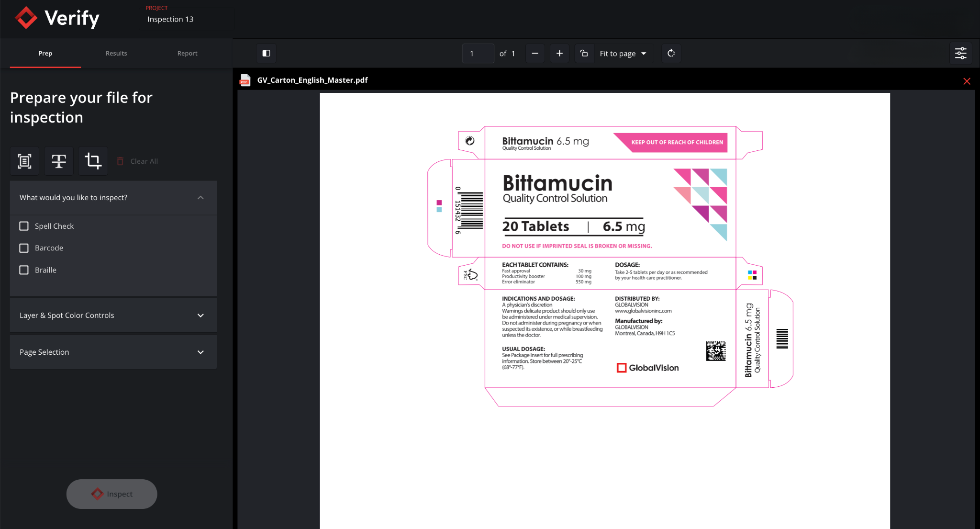The width and height of the screenshot is (980, 529).
Task: Open the Fit to page dropdown
Action: (623, 53)
